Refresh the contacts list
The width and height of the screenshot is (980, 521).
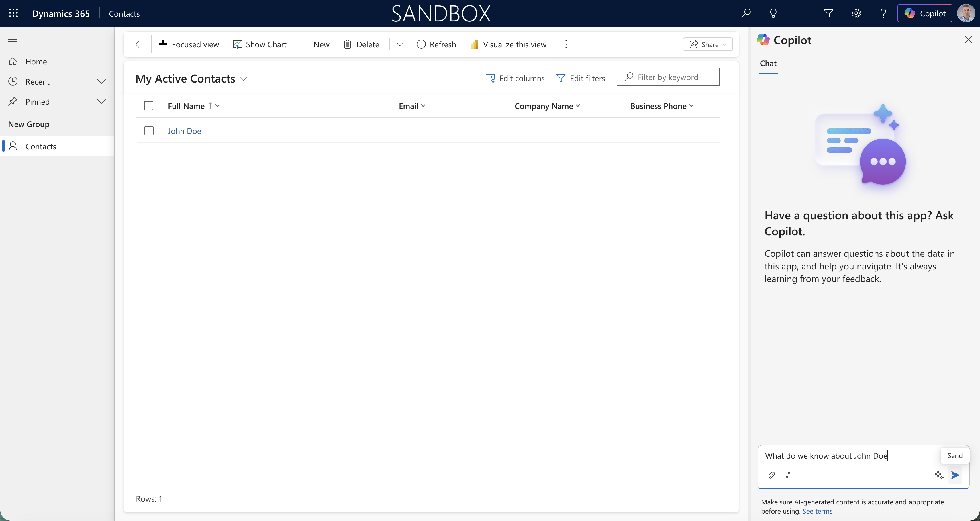[436, 44]
